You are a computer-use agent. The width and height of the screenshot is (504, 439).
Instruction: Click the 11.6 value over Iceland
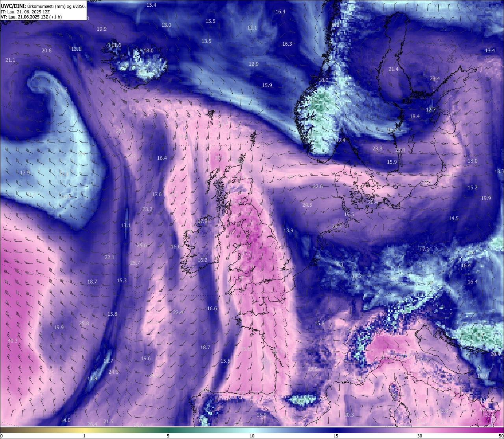click(116, 45)
